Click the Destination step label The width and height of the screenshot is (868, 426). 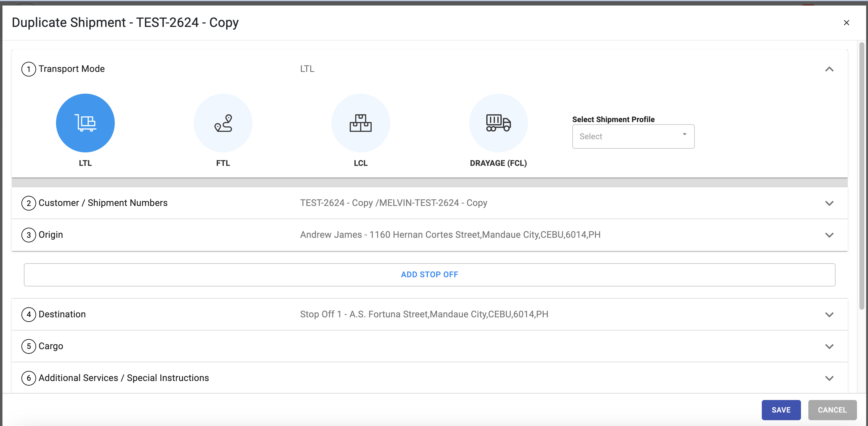click(x=62, y=314)
